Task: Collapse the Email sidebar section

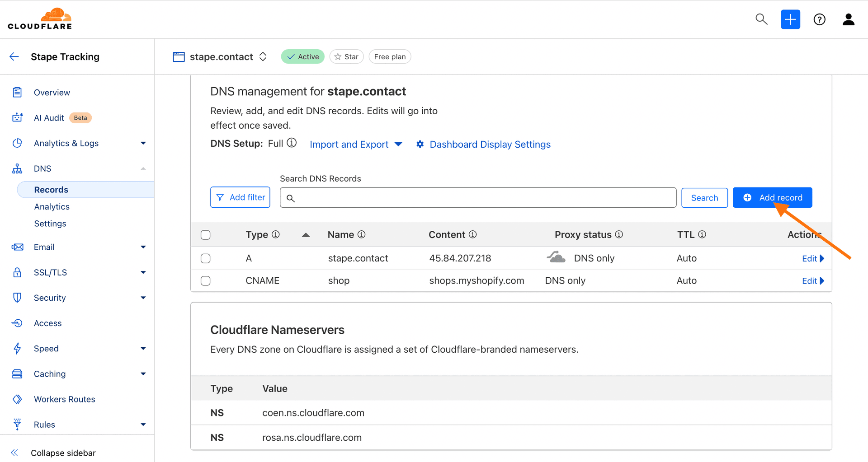Action: [x=143, y=247]
